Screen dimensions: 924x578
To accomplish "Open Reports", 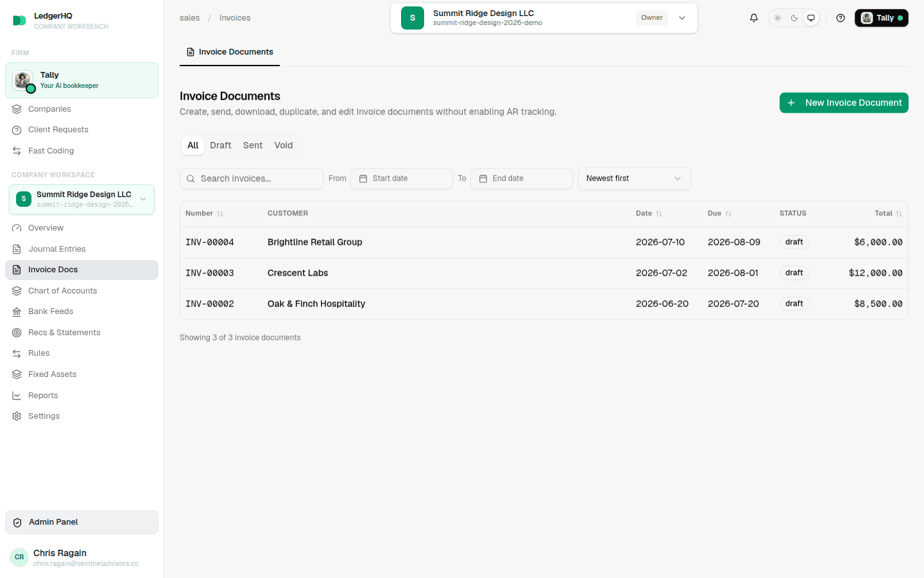I will point(81,396).
